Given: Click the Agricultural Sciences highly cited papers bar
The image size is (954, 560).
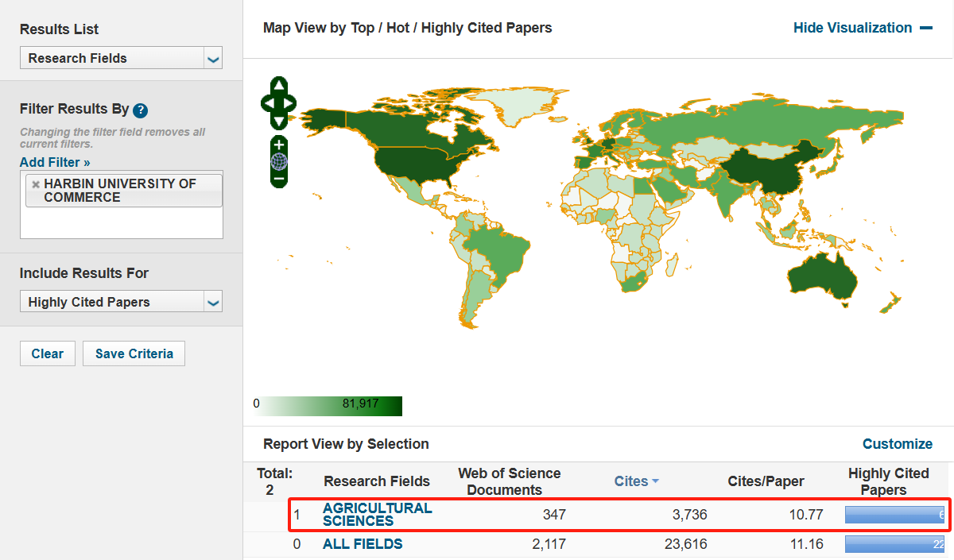Looking at the screenshot, I should pyautogui.click(x=894, y=515).
